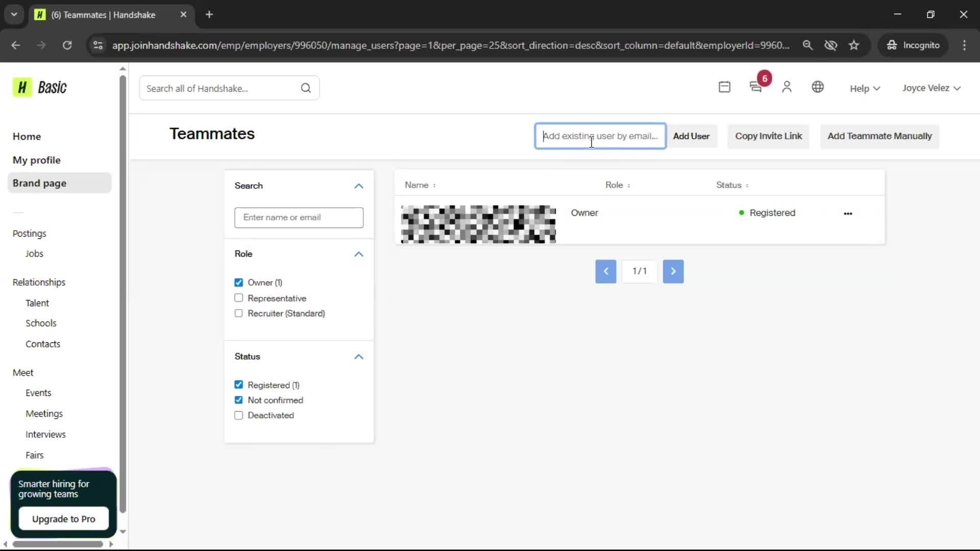Viewport: 980px width, 551px height.
Task: Focus the Add existing user by email field
Action: (x=600, y=136)
